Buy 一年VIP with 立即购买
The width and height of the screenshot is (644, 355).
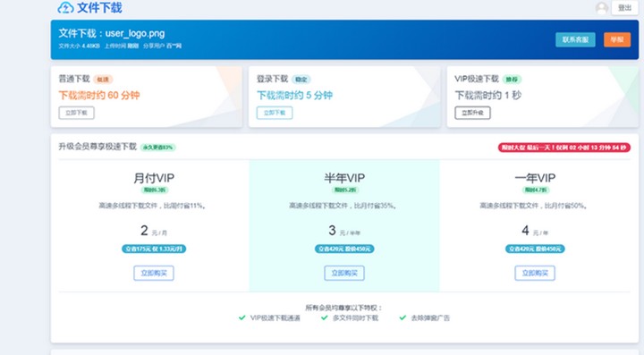point(535,273)
